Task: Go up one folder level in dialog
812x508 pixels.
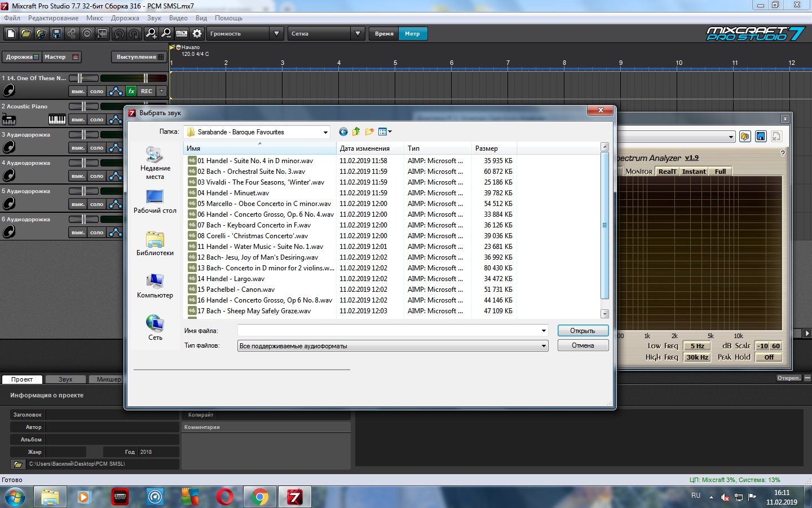Action: [356, 132]
